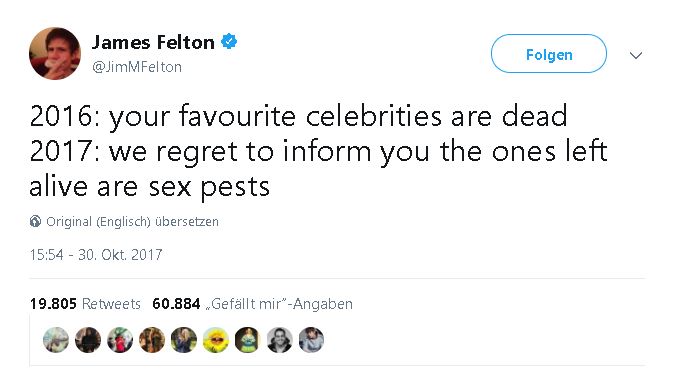Viewport: 678px width, 375px height.
Task: Click the Folgen follow button
Action: pos(549,54)
